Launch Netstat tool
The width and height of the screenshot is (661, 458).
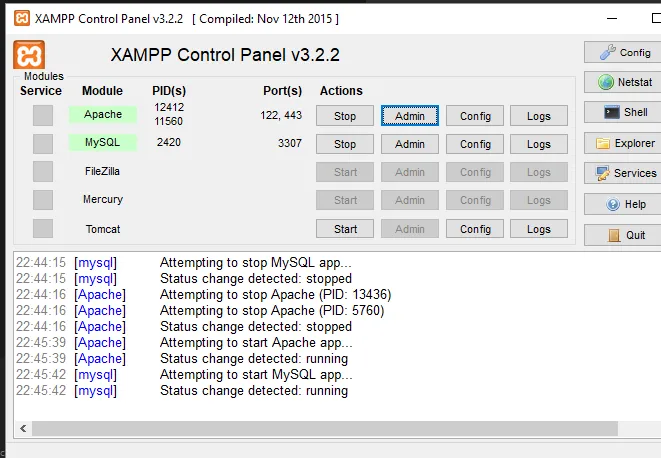point(622,82)
